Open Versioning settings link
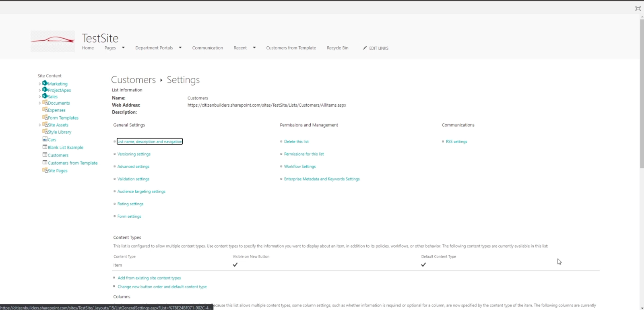This screenshot has width=644, height=310. click(134, 154)
